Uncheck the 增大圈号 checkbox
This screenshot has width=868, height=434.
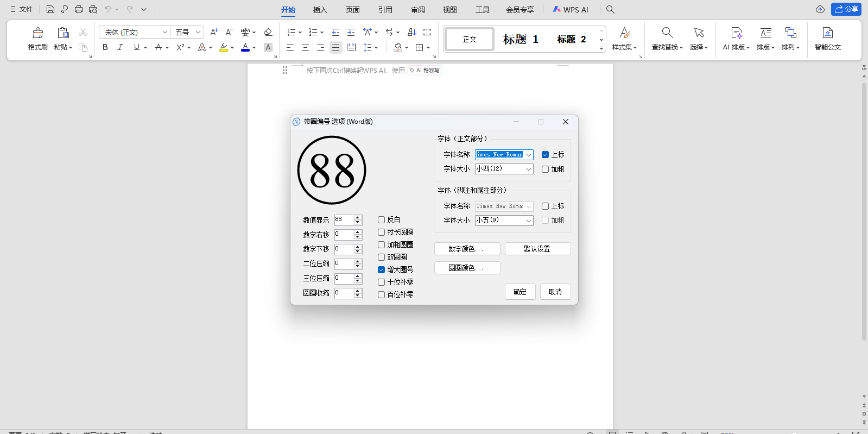click(382, 270)
